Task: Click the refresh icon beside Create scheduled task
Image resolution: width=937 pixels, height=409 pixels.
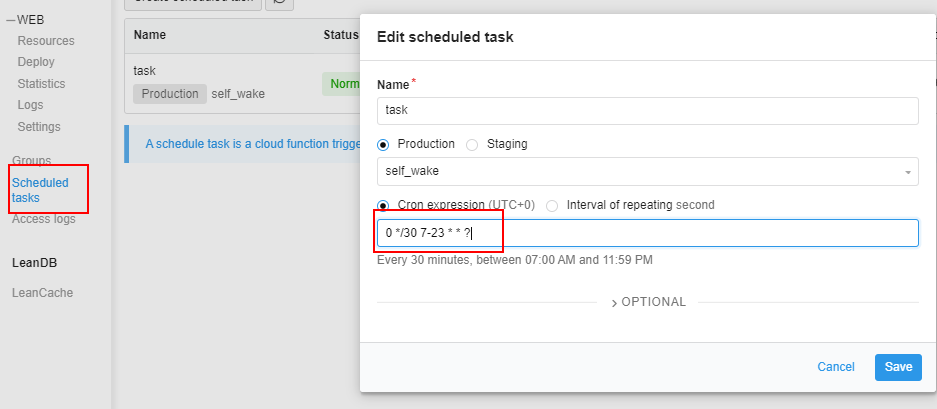Action: 279,3
